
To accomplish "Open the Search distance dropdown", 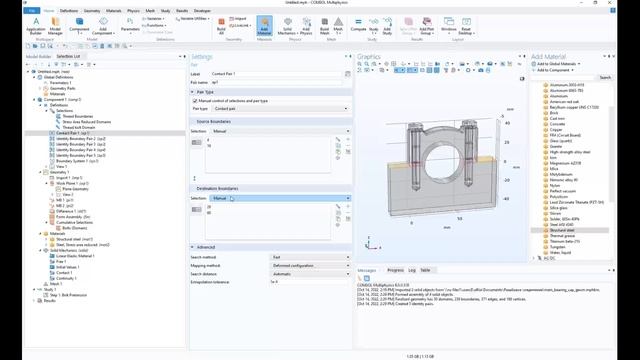I will (x=310, y=274).
